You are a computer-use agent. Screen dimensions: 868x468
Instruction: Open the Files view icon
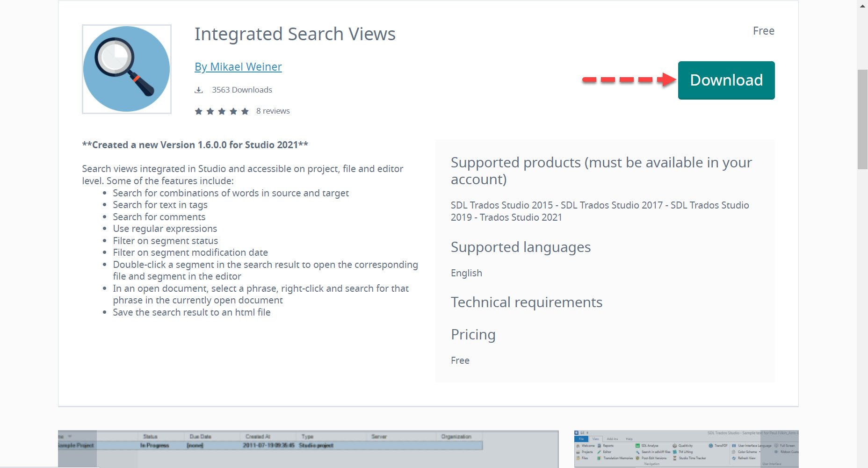point(578,458)
